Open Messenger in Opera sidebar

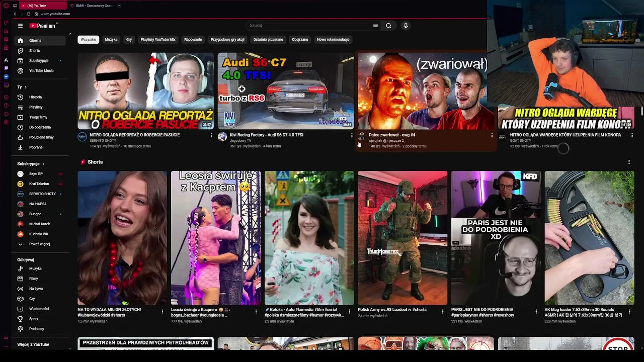(6, 76)
